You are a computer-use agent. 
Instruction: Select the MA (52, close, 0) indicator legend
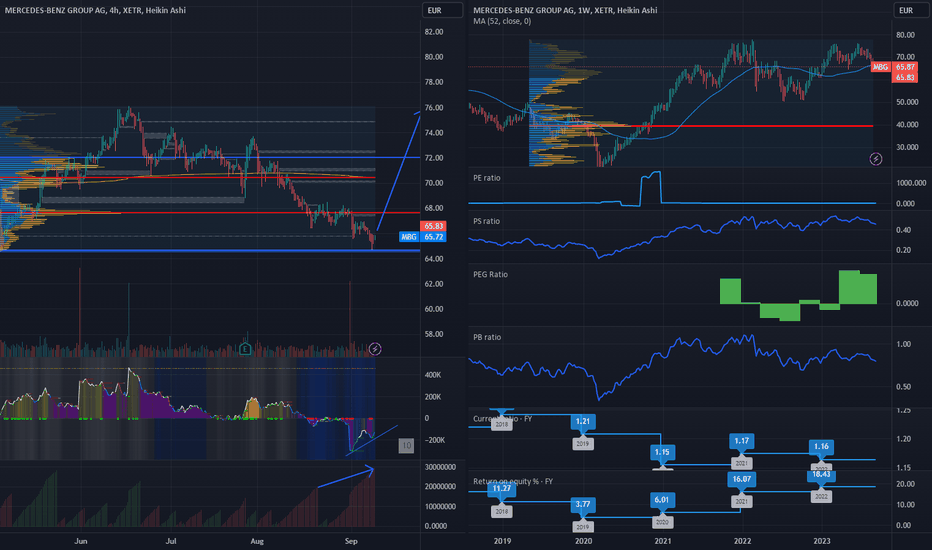[x=502, y=21]
